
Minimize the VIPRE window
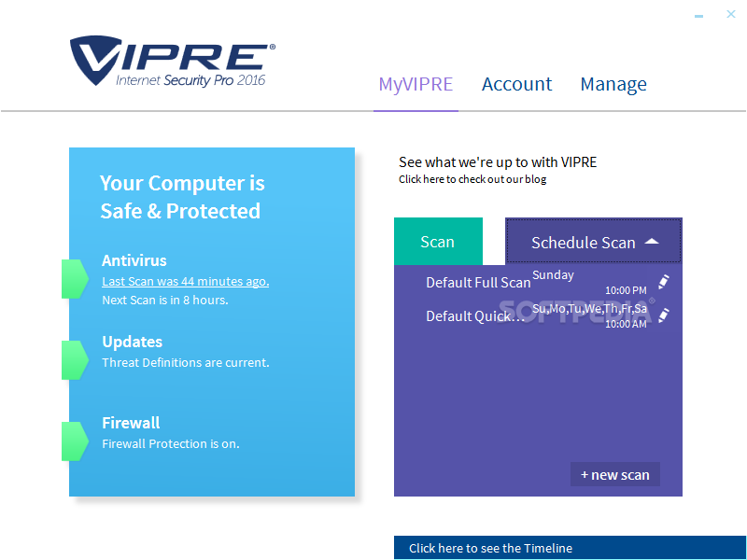tap(698, 16)
